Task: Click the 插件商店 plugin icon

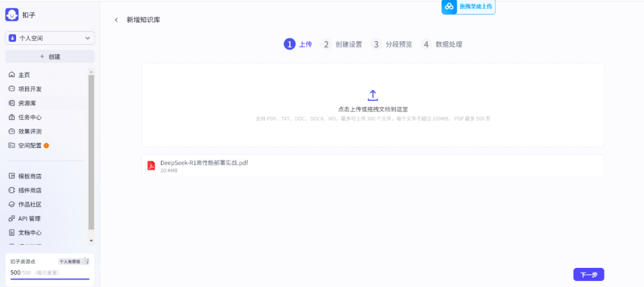Action: (x=11, y=190)
